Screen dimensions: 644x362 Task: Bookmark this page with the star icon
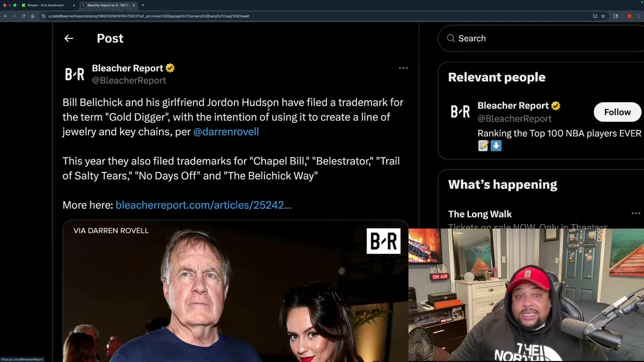603,16
